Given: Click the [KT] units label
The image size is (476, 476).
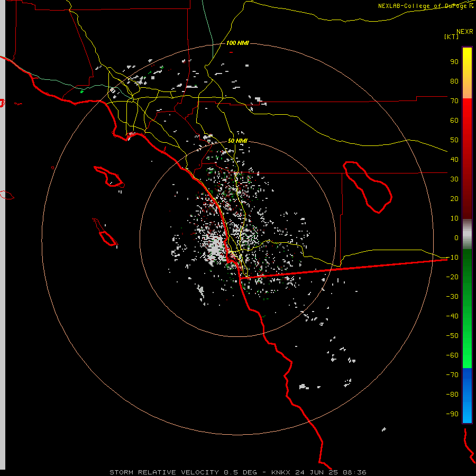Looking at the screenshot, I should point(452,36).
